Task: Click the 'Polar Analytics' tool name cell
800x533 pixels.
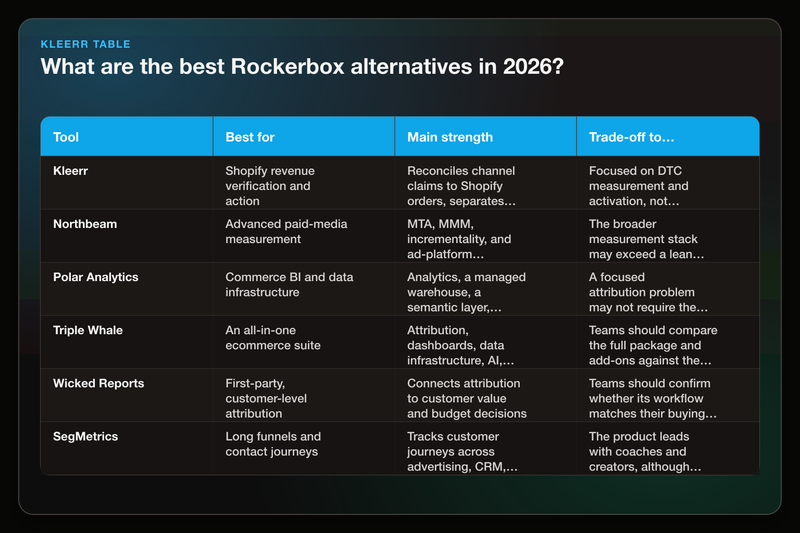Action: click(x=127, y=289)
